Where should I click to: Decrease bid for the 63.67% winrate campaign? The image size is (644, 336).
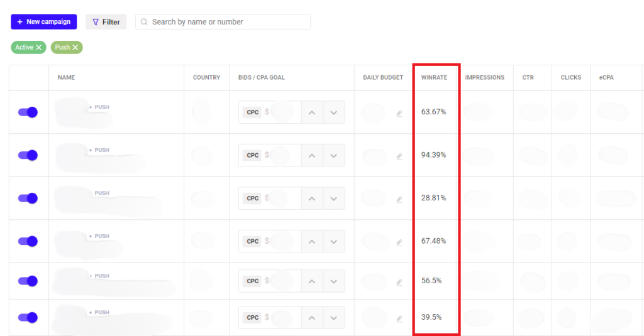pyautogui.click(x=334, y=112)
